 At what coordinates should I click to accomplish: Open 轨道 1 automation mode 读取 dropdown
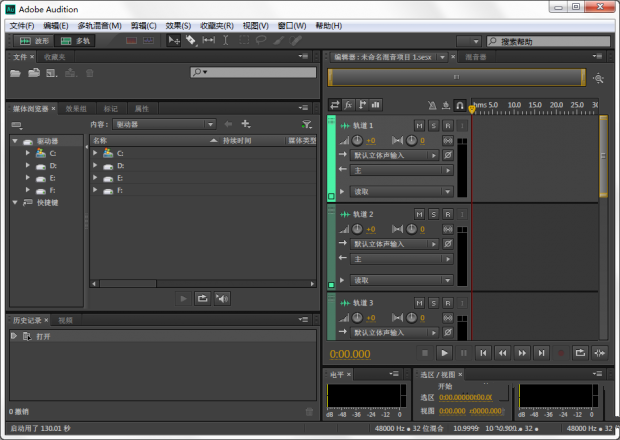pyautogui.click(x=402, y=192)
